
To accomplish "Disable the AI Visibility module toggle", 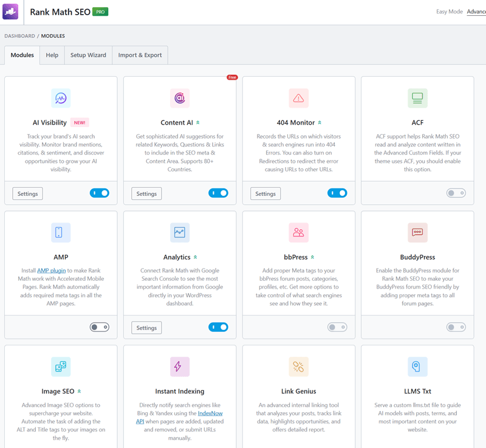I will 100,193.
